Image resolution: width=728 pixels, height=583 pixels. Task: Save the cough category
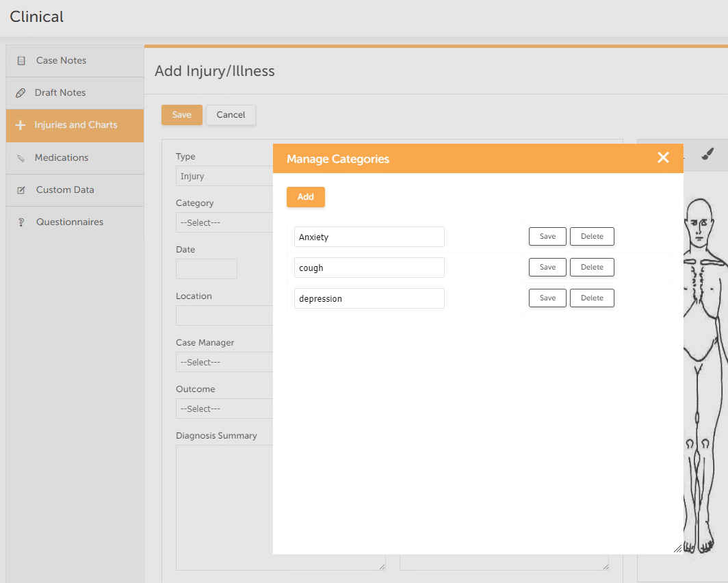pyautogui.click(x=547, y=267)
